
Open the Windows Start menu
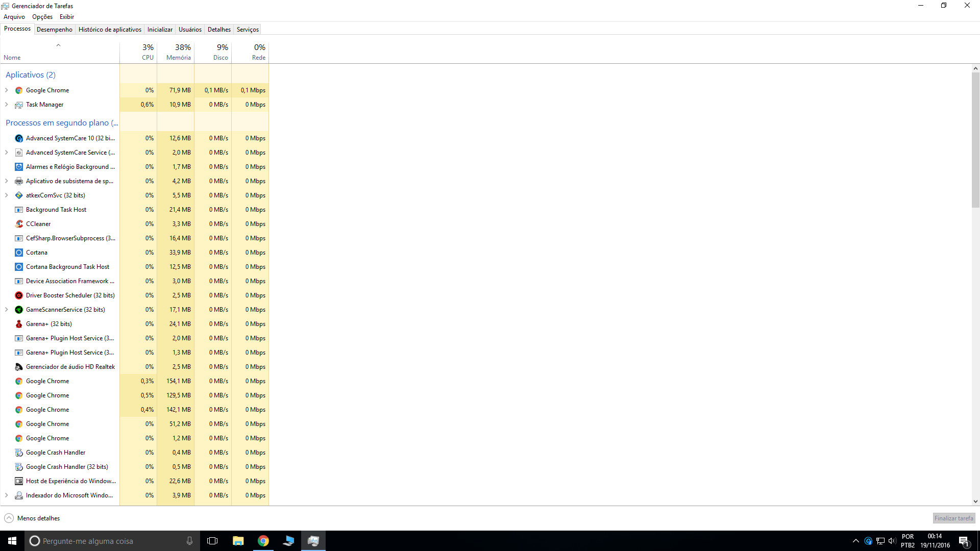tap(12, 541)
